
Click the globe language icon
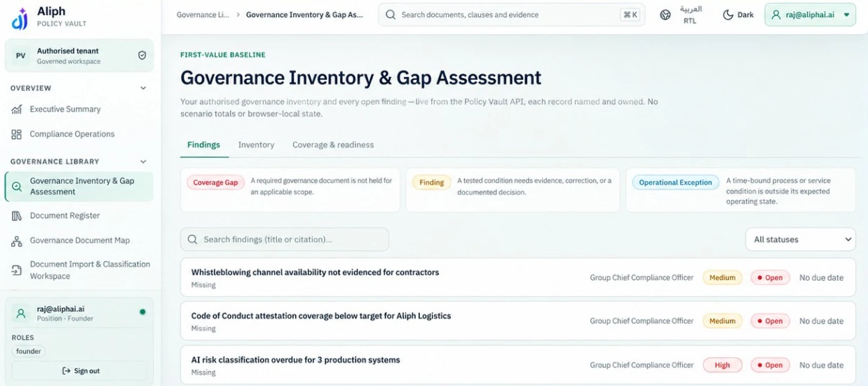tap(665, 15)
